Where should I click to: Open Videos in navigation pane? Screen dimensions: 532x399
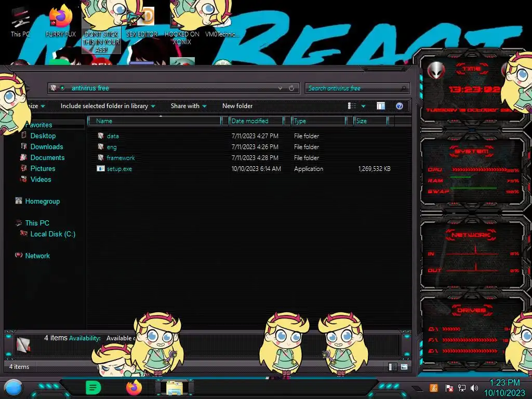(x=41, y=179)
